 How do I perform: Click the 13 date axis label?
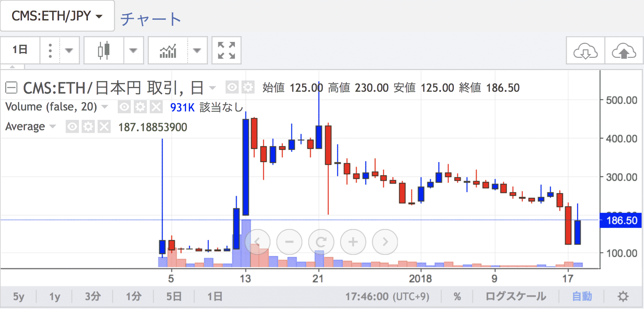pos(245,279)
